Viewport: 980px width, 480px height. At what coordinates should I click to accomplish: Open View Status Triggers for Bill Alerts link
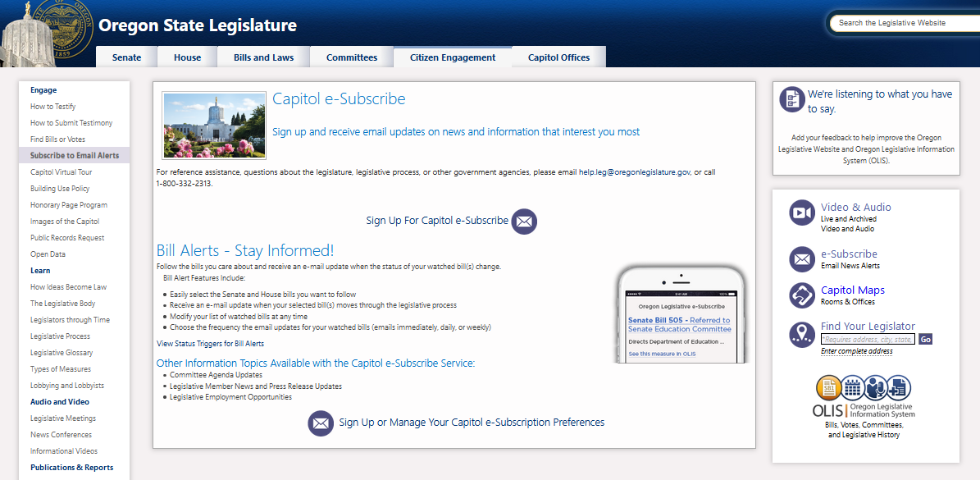point(210,344)
